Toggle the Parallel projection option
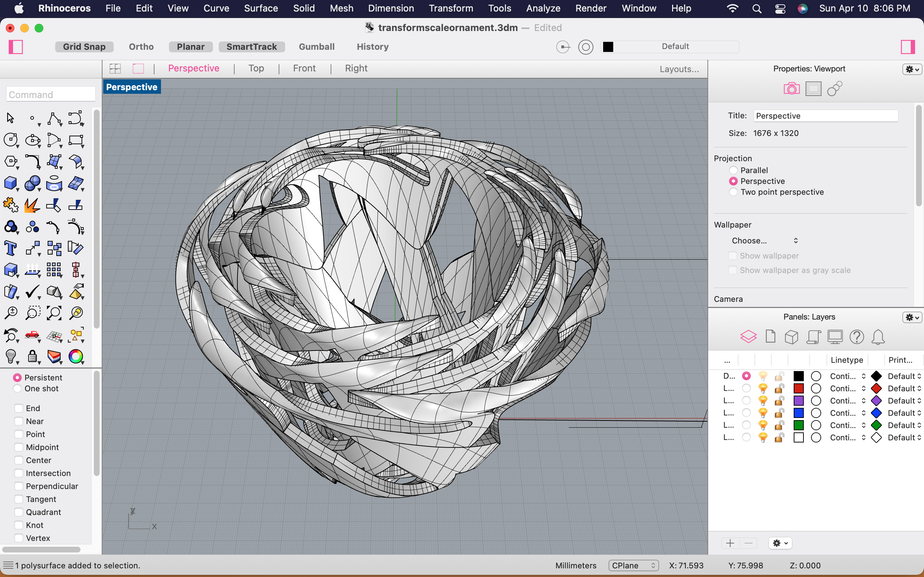This screenshot has width=924, height=577. 732,170
